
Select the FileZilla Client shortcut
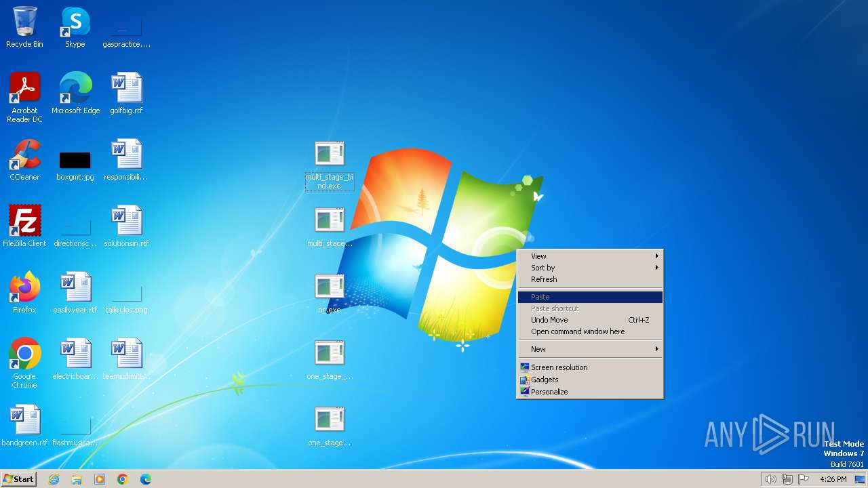(x=24, y=226)
